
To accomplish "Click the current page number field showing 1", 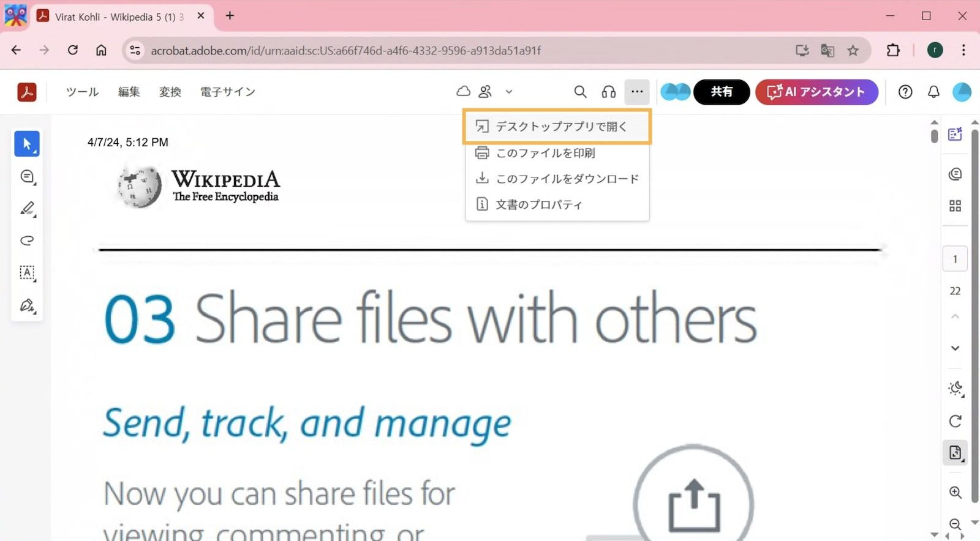I will click(x=955, y=259).
